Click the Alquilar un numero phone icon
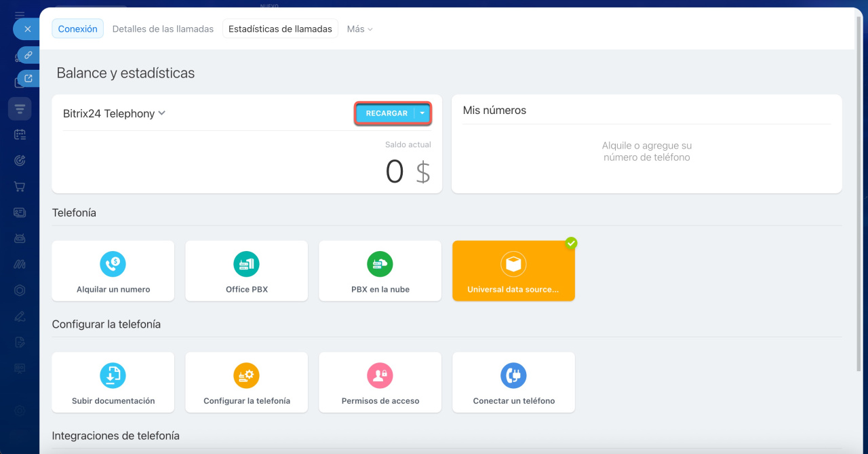Image resolution: width=868 pixels, height=454 pixels. (x=113, y=263)
